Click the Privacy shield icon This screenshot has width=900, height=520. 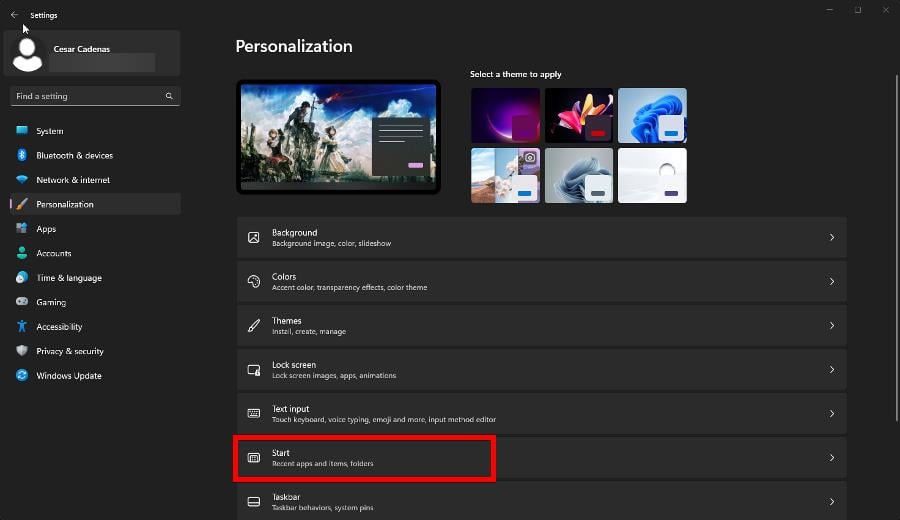pos(22,350)
